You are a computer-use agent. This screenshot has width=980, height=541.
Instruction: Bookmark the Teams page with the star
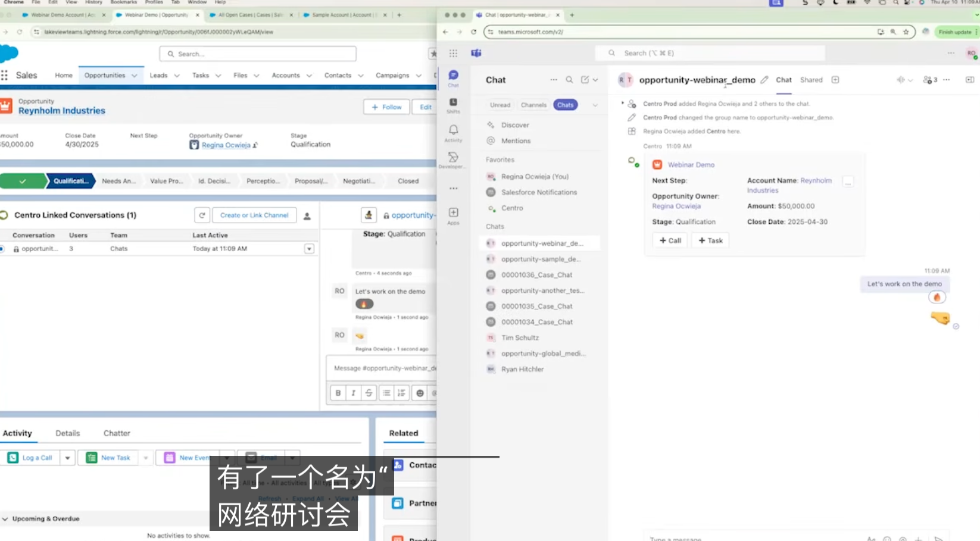906,32
